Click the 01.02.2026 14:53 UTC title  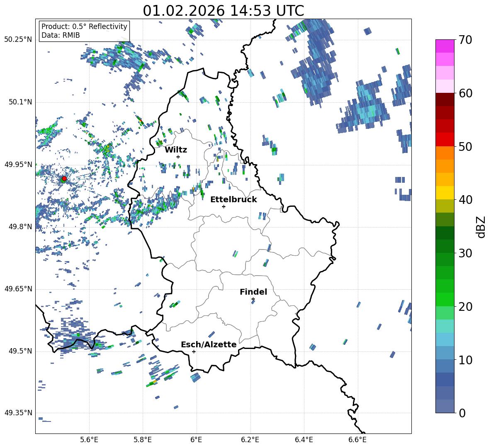coord(223,11)
